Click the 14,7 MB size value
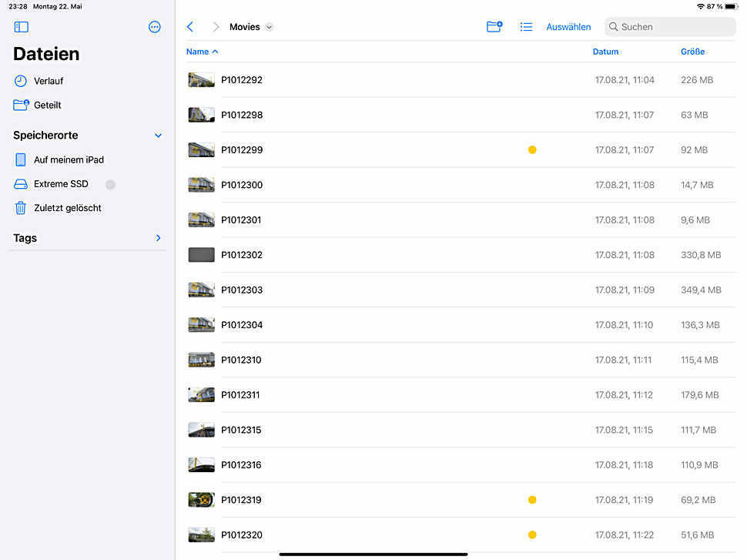The height and width of the screenshot is (560, 747). (x=696, y=185)
